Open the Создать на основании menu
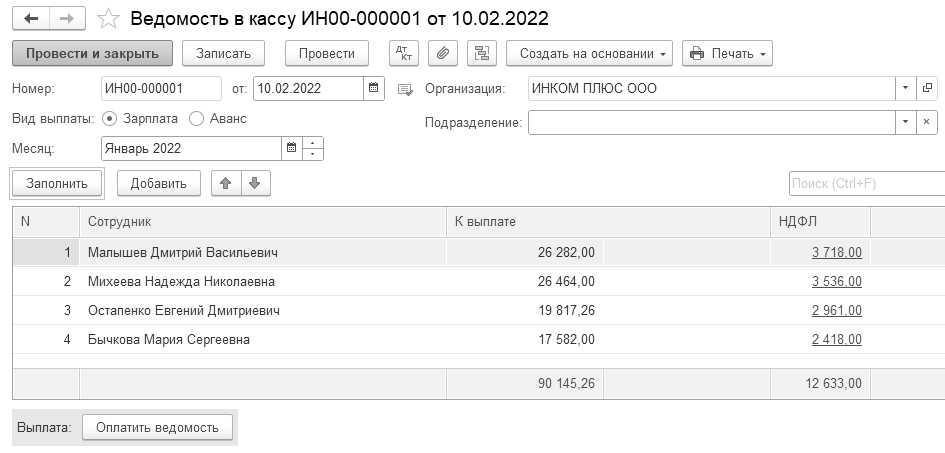The image size is (945, 453). tap(590, 53)
